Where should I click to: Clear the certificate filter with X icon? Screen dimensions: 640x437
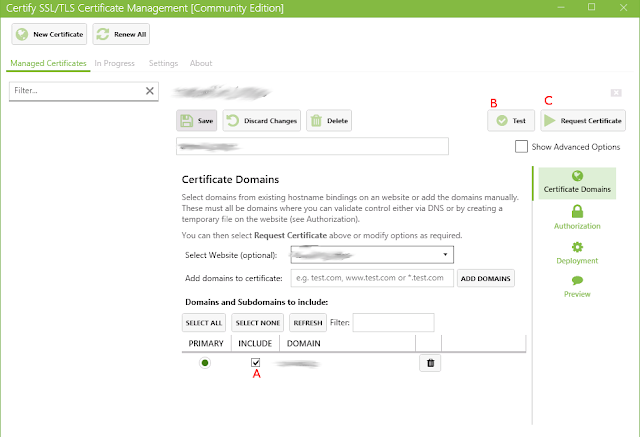click(x=150, y=91)
